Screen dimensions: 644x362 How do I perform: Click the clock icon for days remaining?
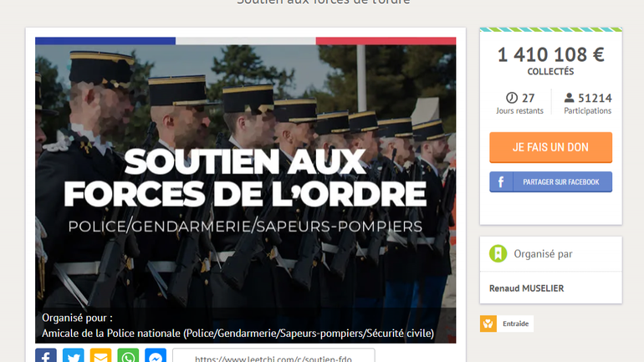pos(512,98)
